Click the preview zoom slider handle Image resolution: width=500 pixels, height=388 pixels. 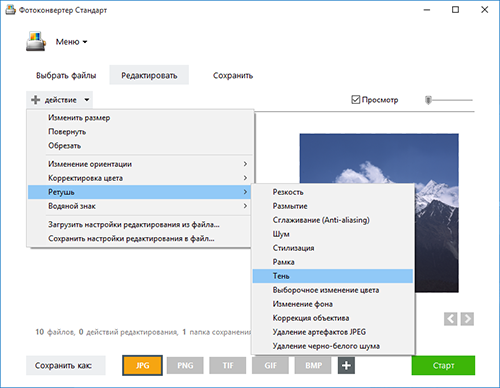click(428, 100)
